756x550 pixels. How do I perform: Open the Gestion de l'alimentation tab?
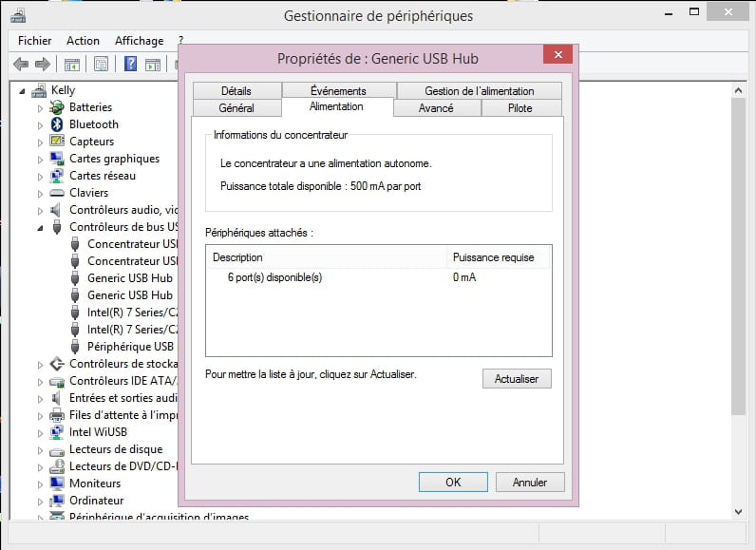pyautogui.click(x=479, y=91)
